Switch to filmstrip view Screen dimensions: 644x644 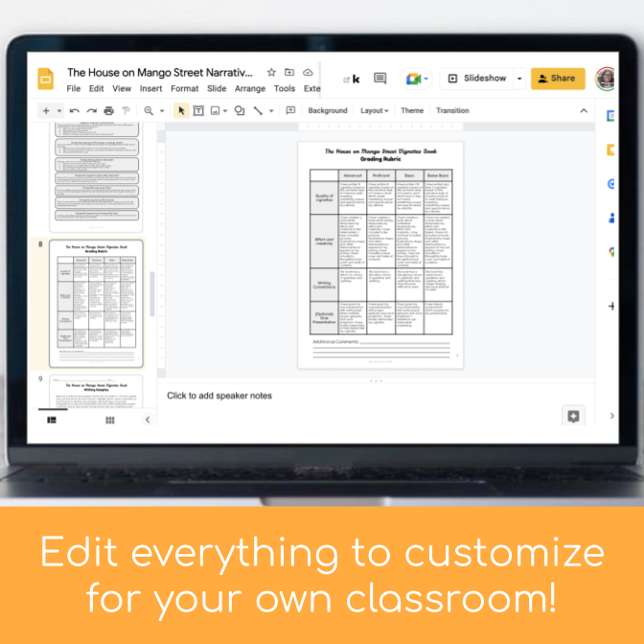point(52,420)
